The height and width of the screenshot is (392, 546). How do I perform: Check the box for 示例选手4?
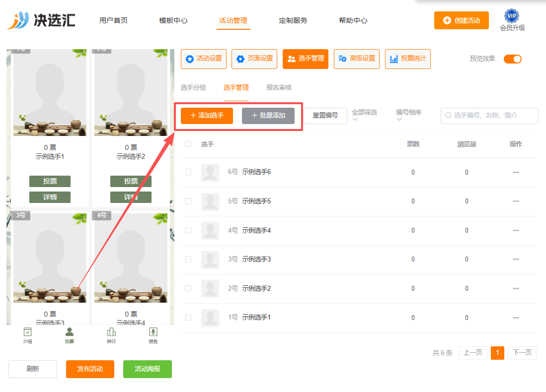tap(188, 230)
